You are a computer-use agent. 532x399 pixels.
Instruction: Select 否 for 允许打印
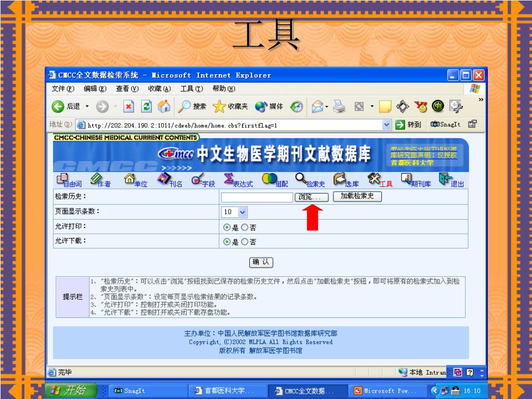245,228
